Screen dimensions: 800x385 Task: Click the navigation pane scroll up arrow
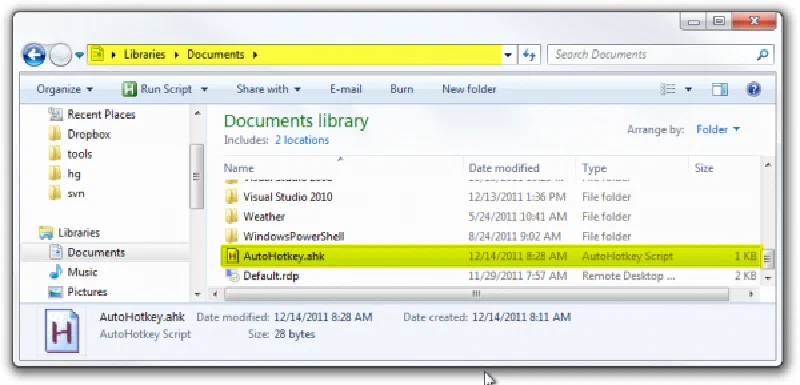(197, 113)
